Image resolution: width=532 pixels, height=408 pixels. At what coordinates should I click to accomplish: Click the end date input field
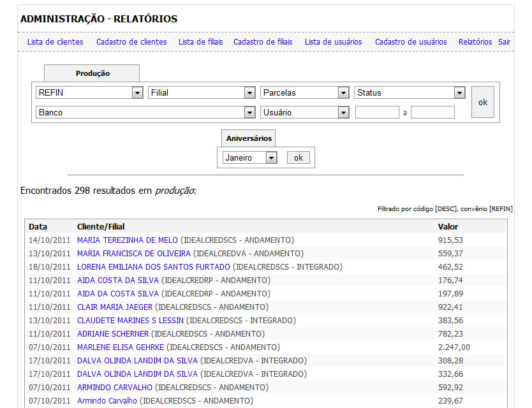point(432,113)
